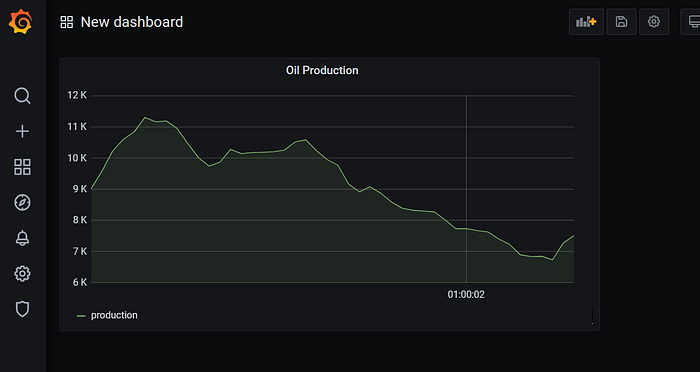Open the Search dashboards magnifier icon
Screen dimensions: 700x372
click(x=22, y=96)
